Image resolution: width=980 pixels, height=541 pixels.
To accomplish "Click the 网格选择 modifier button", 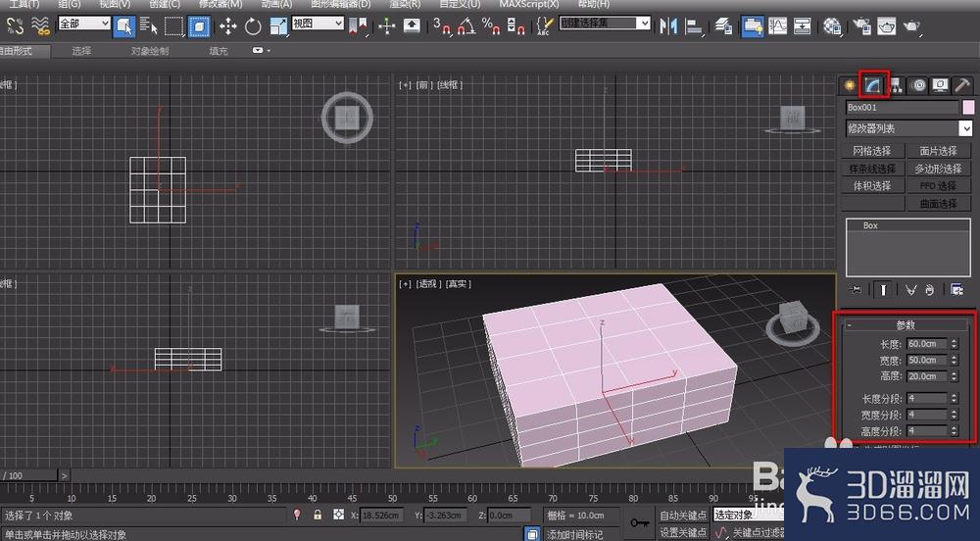I will (x=872, y=151).
